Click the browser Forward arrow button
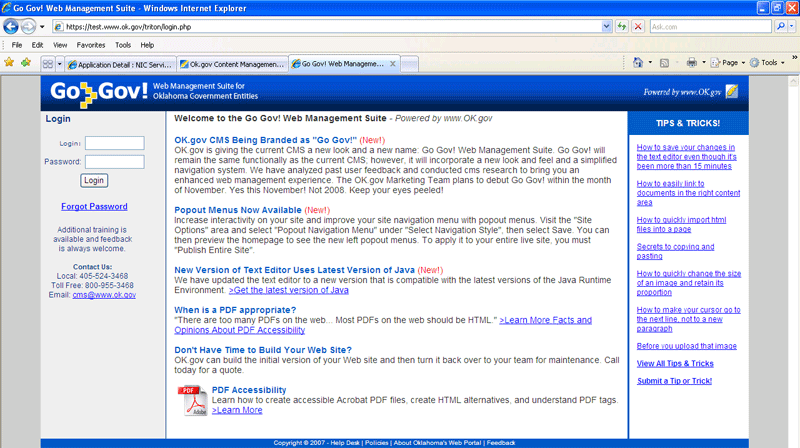The height and width of the screenshot is (448, 800). tap(28, 26)
